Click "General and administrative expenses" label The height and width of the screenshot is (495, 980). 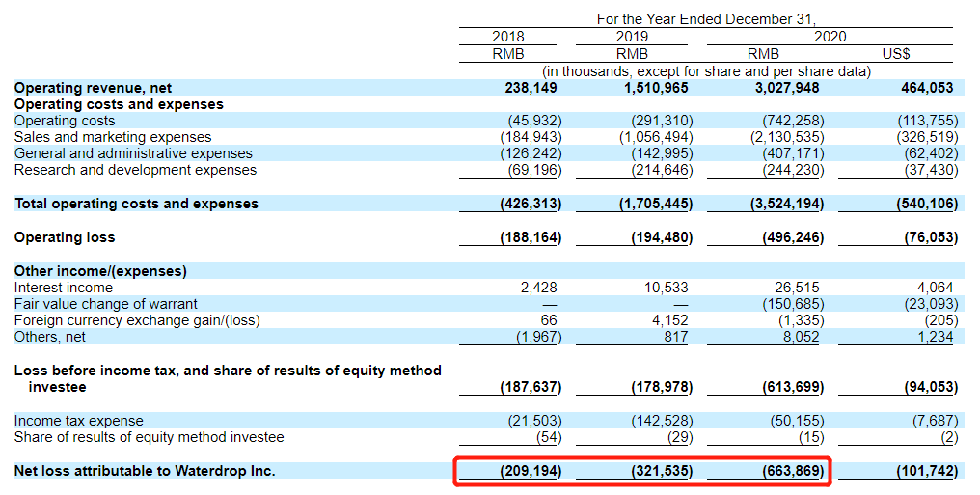(133, 153)
